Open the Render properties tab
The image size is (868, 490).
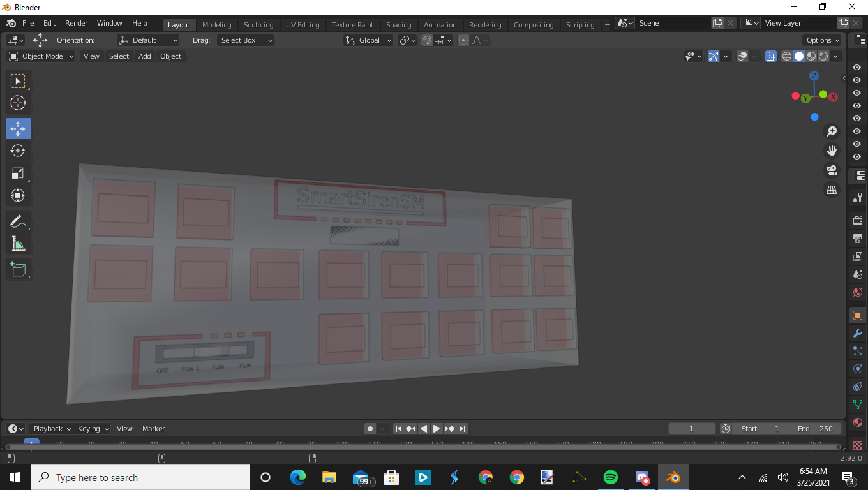[858, 220]
